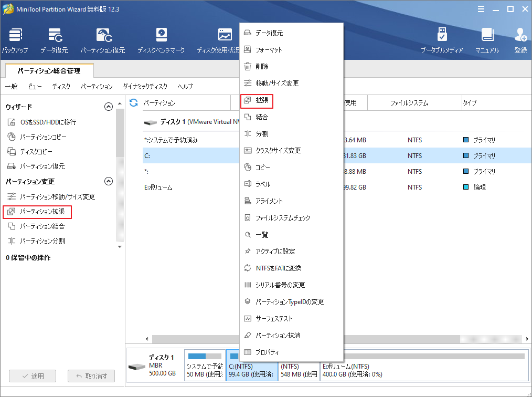
Task: Click the 登録 register icon
Action: point(520,40)
